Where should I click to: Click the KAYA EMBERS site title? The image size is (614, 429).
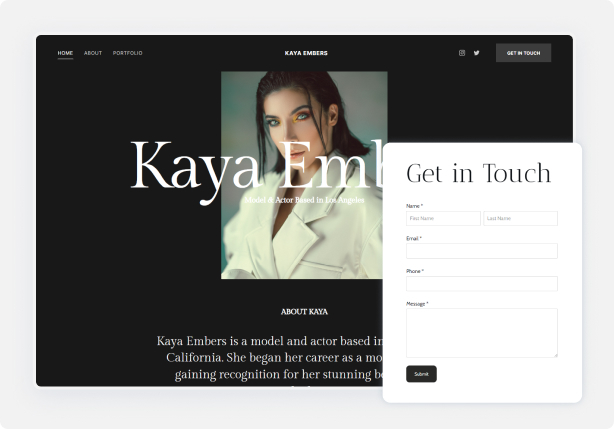306,53
